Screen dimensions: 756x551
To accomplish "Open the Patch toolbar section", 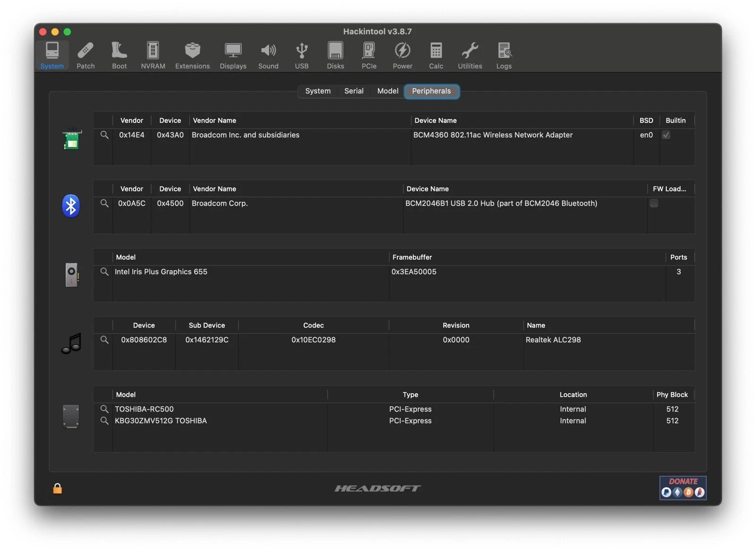I will pyautogui.click(x=86, y=55).
